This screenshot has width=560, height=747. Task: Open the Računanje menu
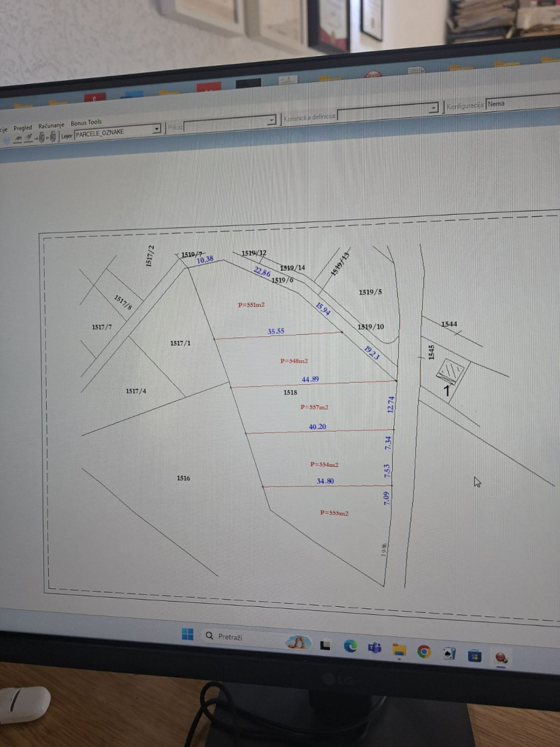[51, 125]
